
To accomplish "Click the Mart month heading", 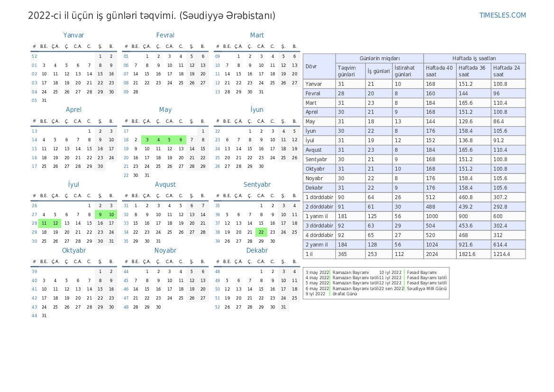I will tap(257, 36).
